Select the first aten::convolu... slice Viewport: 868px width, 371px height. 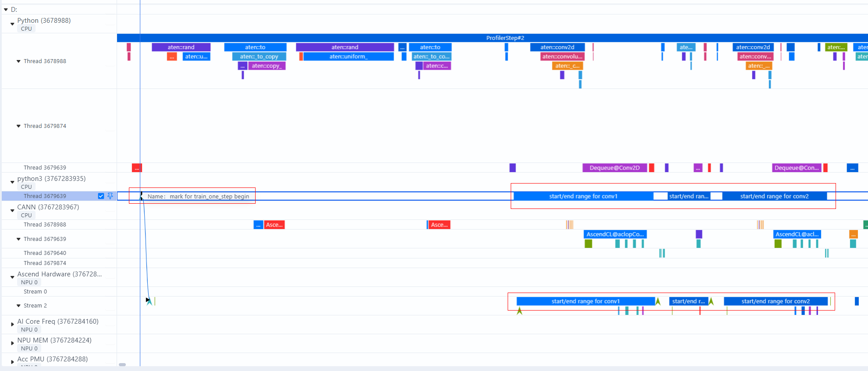(x=562, y=57)
